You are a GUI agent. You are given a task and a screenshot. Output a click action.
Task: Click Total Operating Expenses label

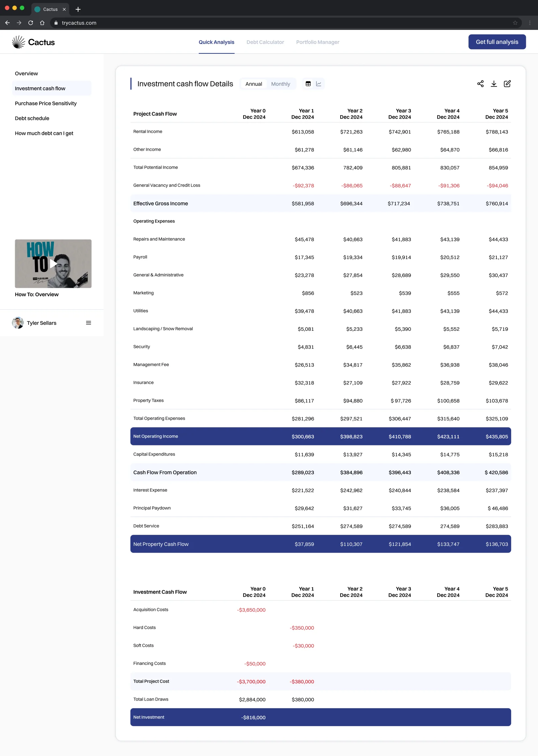coord(159,418)
